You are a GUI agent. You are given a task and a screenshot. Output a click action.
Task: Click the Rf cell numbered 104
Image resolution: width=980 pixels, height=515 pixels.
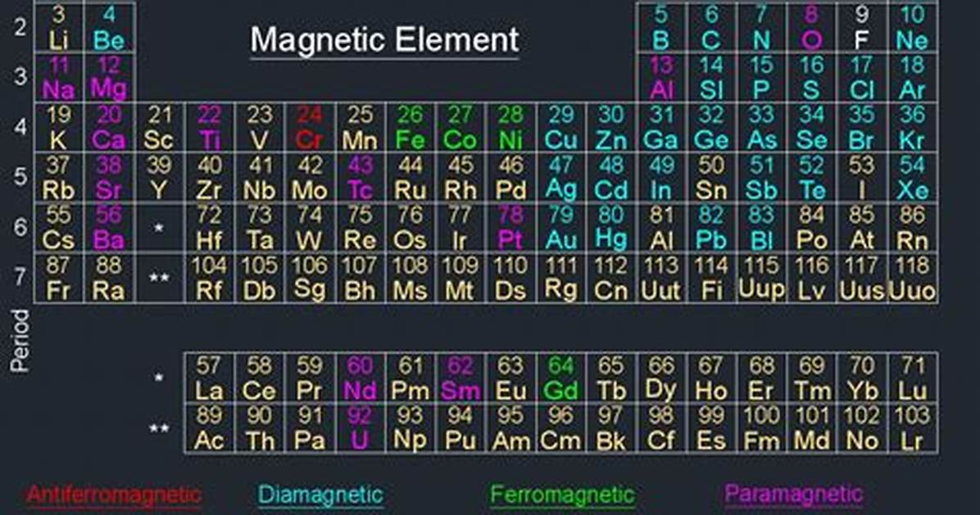210,278
